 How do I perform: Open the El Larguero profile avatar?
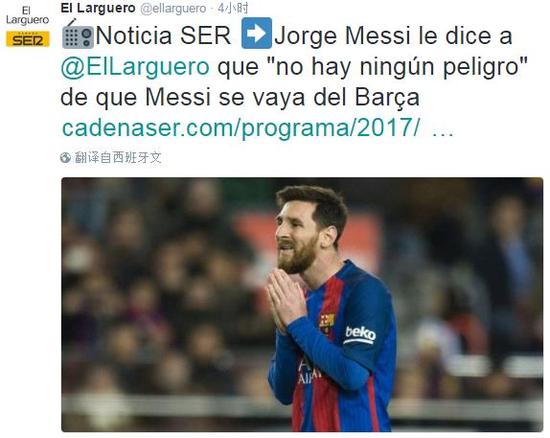[x=27, y=25]
